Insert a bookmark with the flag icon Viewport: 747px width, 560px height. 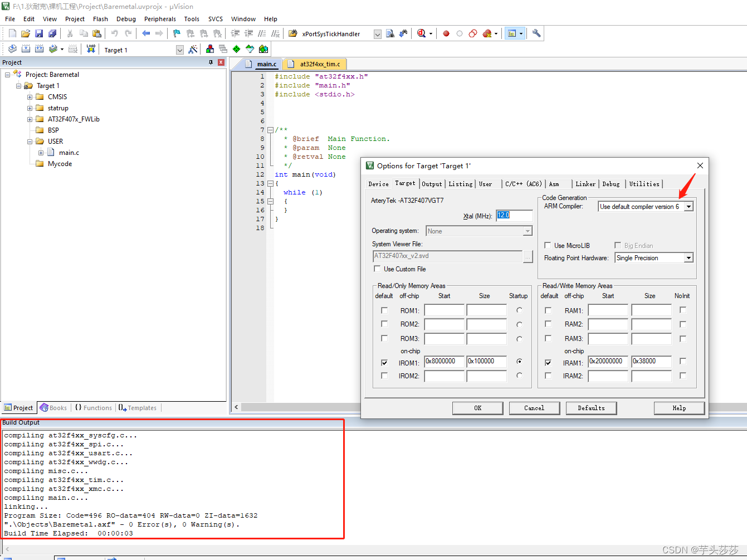(x=177, y=33)
